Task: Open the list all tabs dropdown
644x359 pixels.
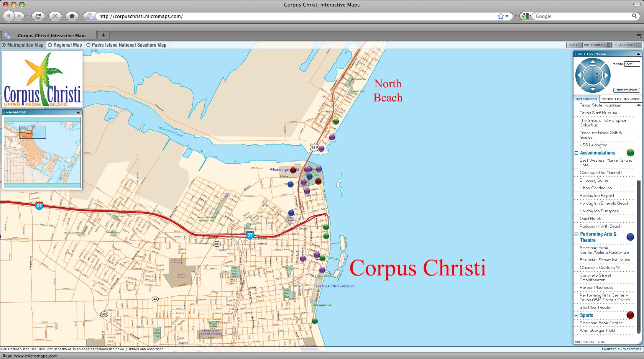Action: click(638, 35)
